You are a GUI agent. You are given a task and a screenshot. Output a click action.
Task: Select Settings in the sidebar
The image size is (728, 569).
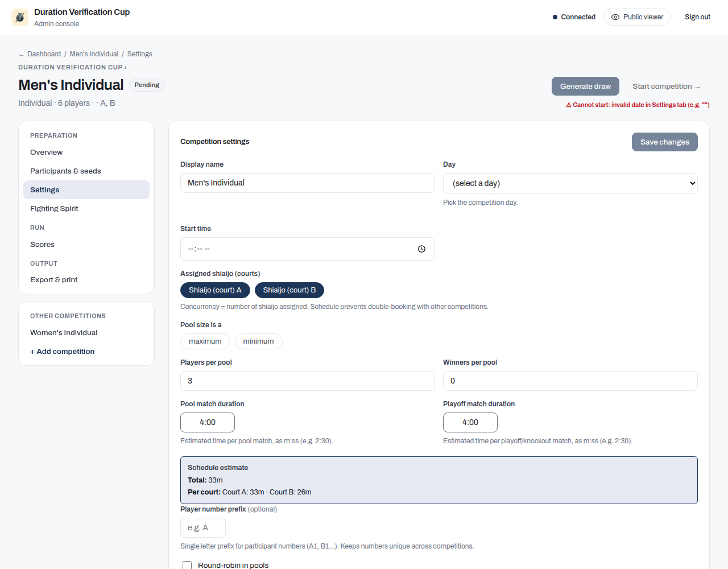click(86, 190)
